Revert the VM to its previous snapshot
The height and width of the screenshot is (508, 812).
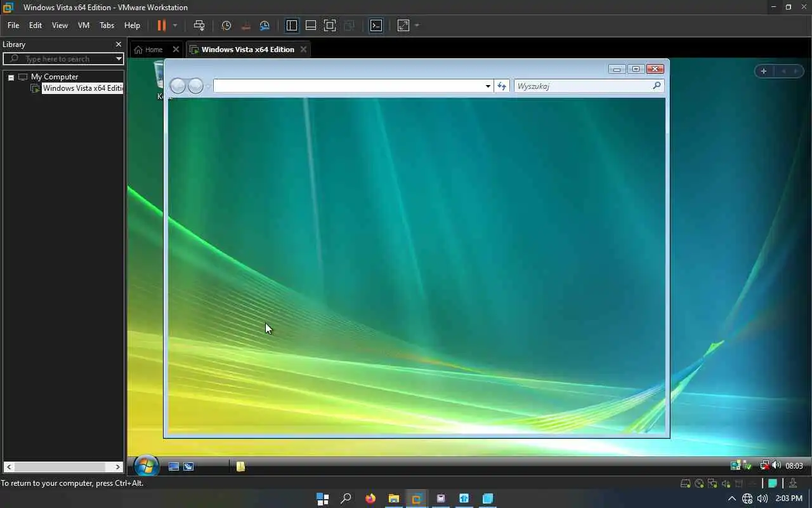pyautogui.click(x=246, y=25)
